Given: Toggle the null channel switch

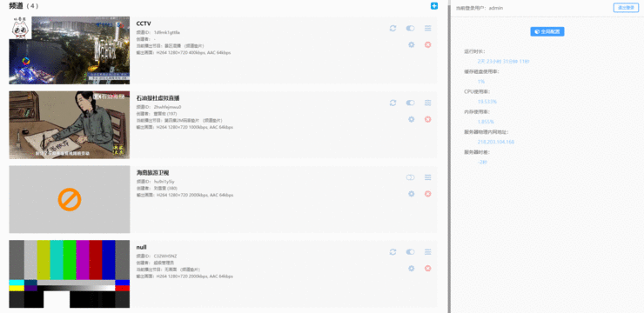Looking at the screenshot, I should click(410, 252).
